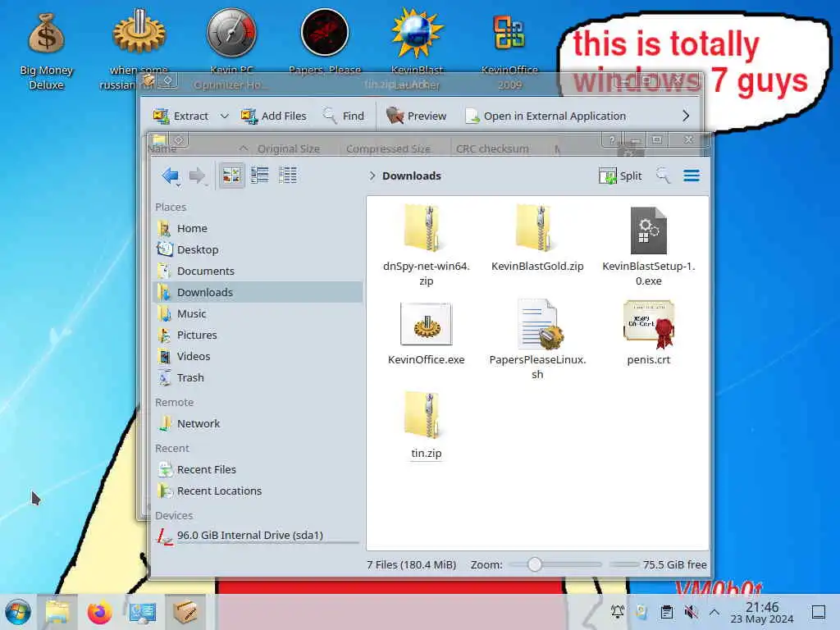Switch to Icons view mode
Screen dimensions: 840x630
click(231, 176)
